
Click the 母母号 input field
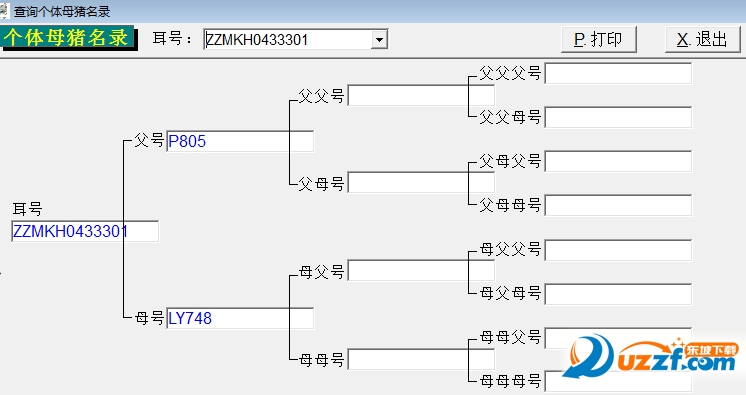[422, 359]
